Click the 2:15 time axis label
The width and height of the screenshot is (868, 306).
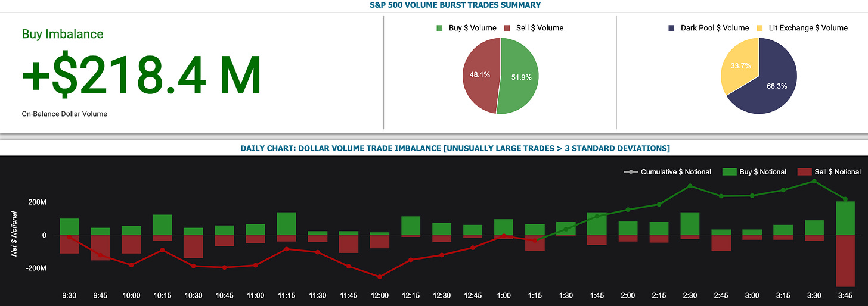[659, 295]
